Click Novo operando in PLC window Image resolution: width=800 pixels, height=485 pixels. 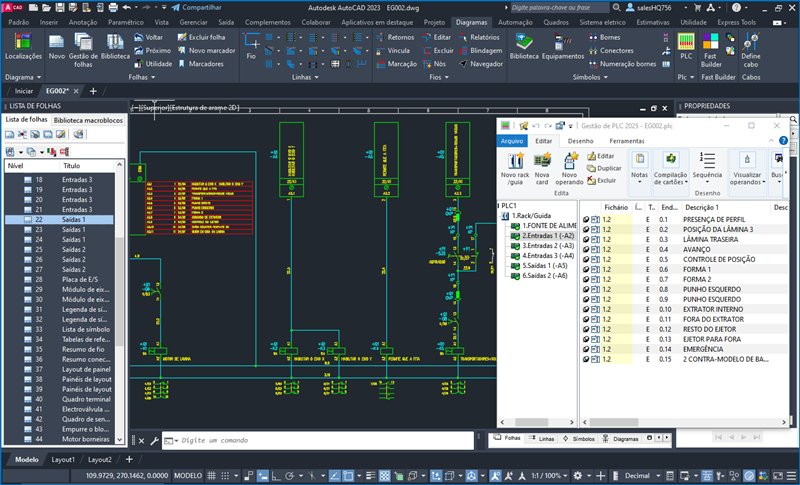pos(569,169)
